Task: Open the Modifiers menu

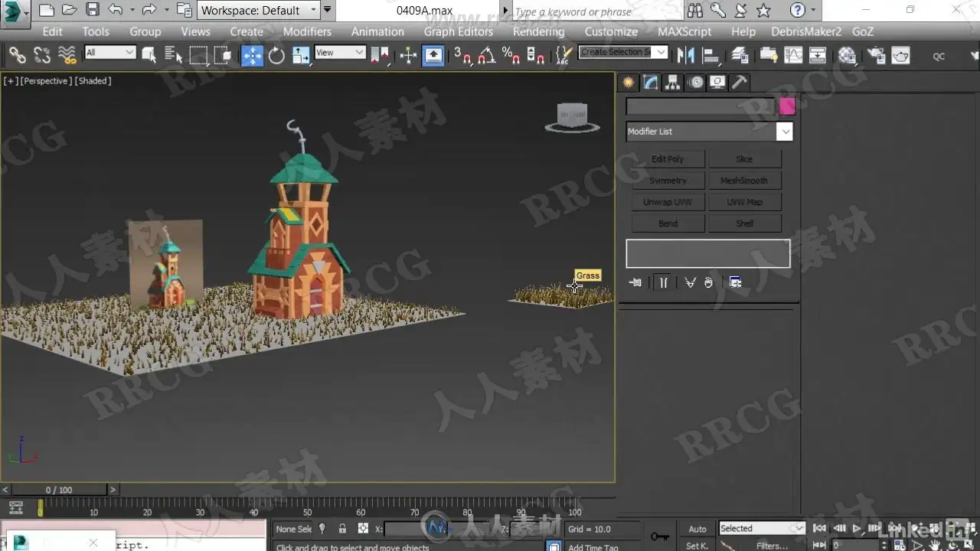Action: (307, 31)
